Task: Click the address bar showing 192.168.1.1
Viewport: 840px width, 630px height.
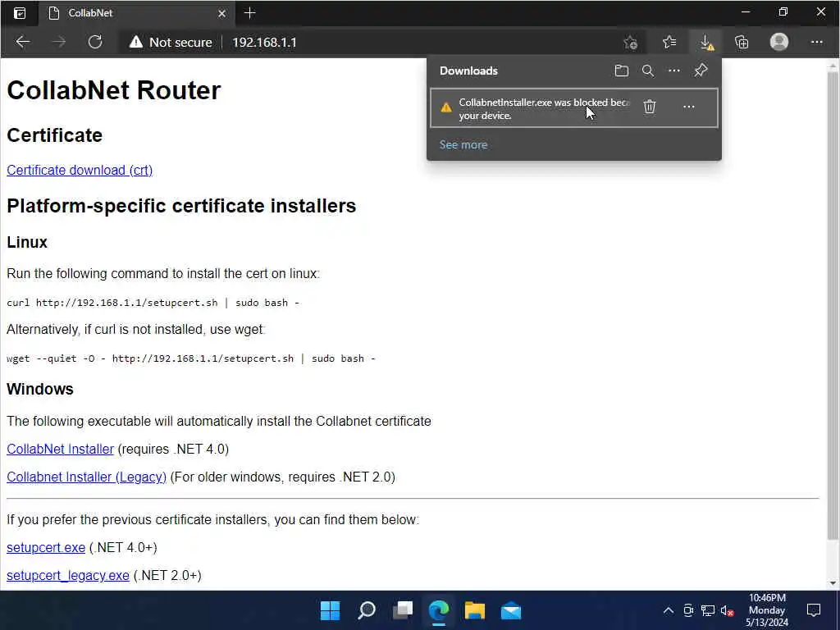Action: (264, 42)
